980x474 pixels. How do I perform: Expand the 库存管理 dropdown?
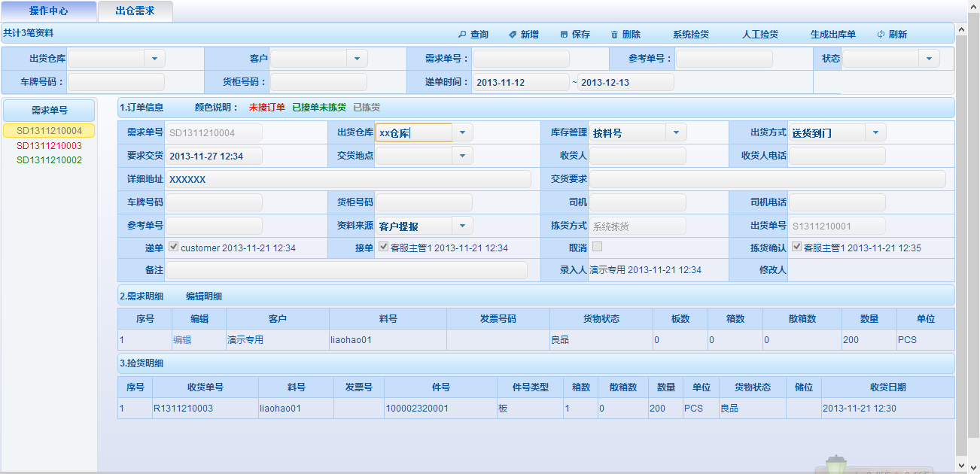pos(676,132)
